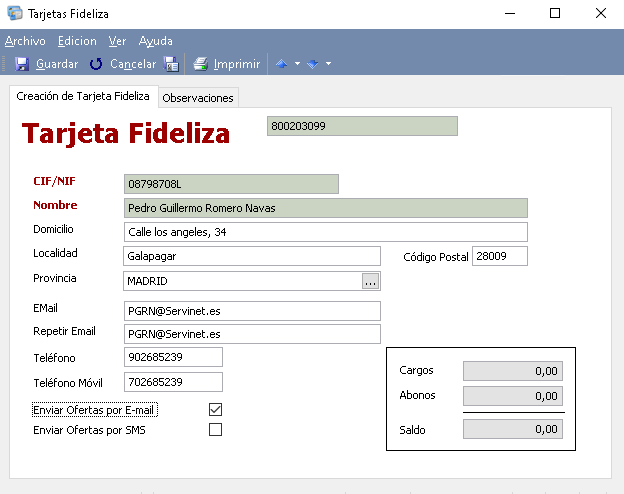Click the Repetir Email input field
This screenshot has height=494, width=624.
252,334
